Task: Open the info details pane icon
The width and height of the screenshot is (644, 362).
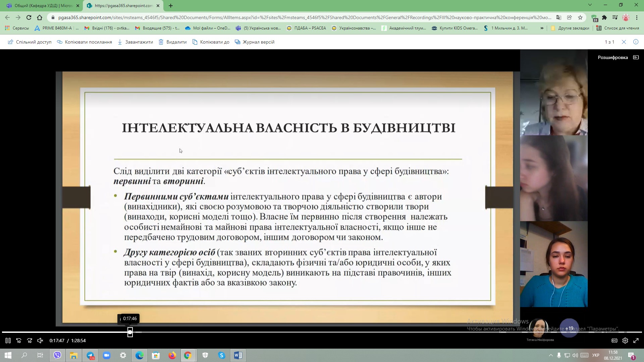Action: [636, 42]
